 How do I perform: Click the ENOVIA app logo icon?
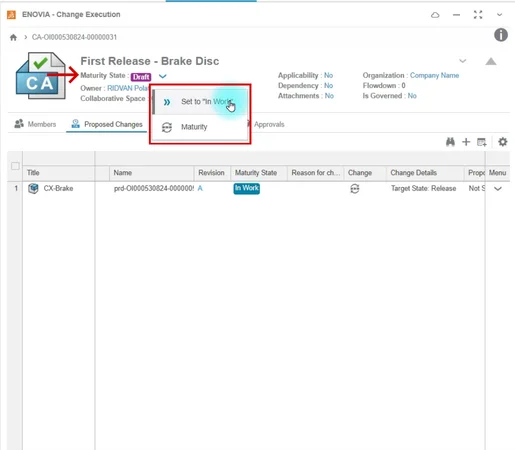click(x=11, y=15)
